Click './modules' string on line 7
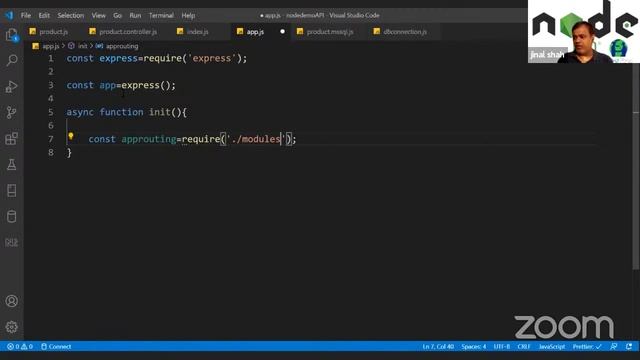The image size is (640, 360). [256, 139]
